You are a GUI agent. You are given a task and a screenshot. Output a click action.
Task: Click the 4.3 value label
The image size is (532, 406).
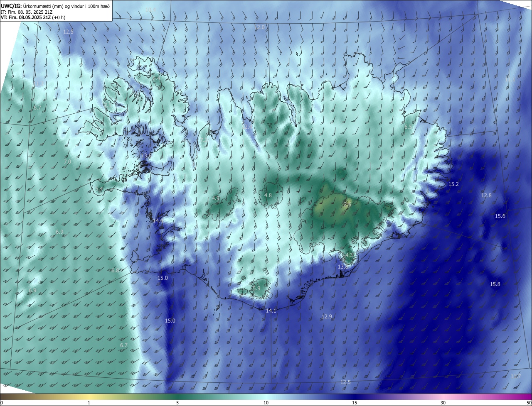click(x=349, y=255)
